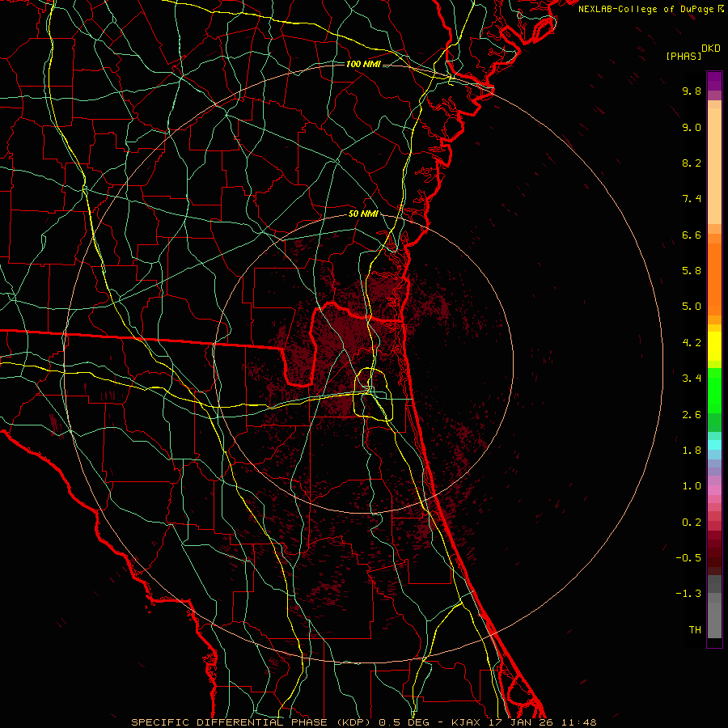Click the KJAX station identifier
The width and height of the screenshot is (728, 728).
[465, 722]
